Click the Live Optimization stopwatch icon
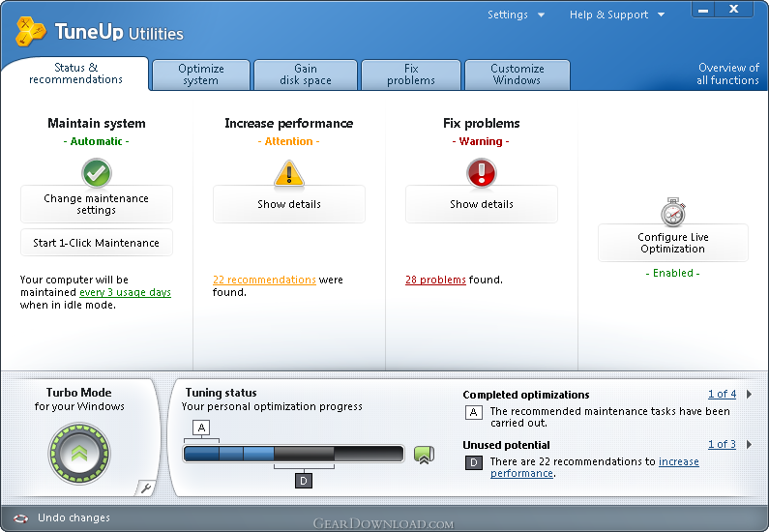Screen dimensions: 769x532 click(x=673, y=212)
